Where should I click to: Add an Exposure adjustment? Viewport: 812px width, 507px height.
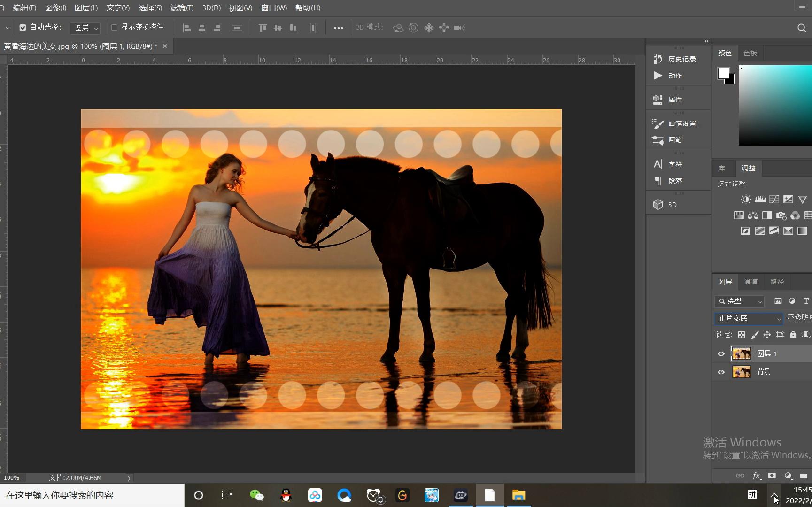coord(788,200)
